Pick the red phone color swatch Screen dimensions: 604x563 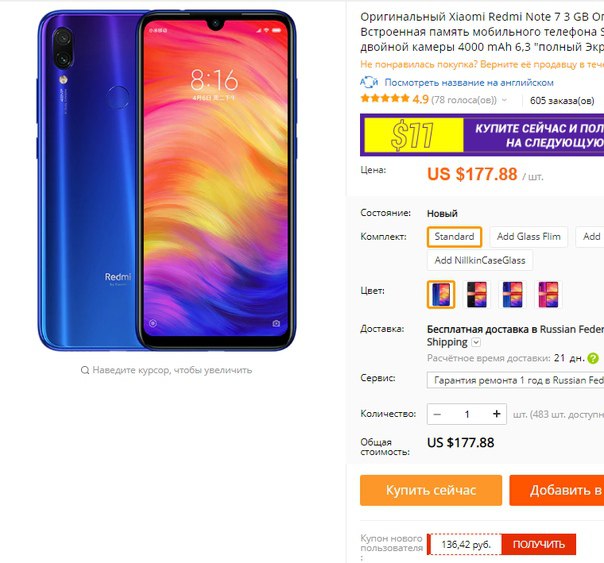click(548, 295)
